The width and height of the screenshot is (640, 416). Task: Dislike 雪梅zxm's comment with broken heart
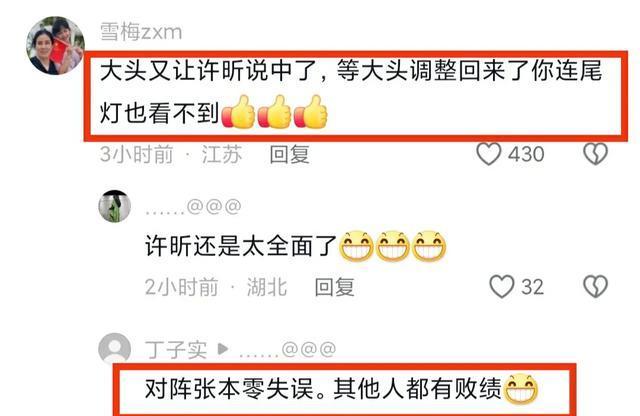(x=596, y=154)
